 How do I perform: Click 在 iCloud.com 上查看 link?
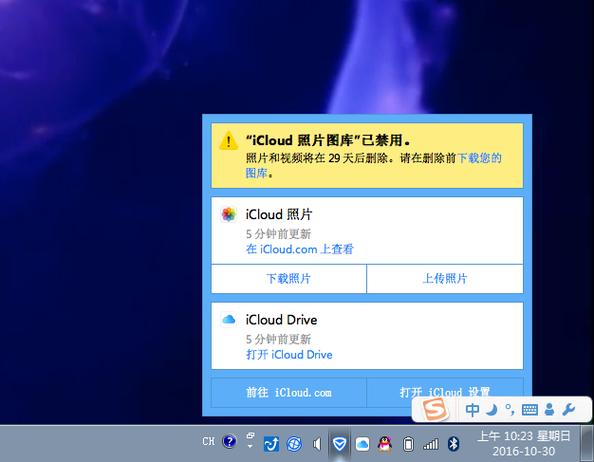click(299, 249)
